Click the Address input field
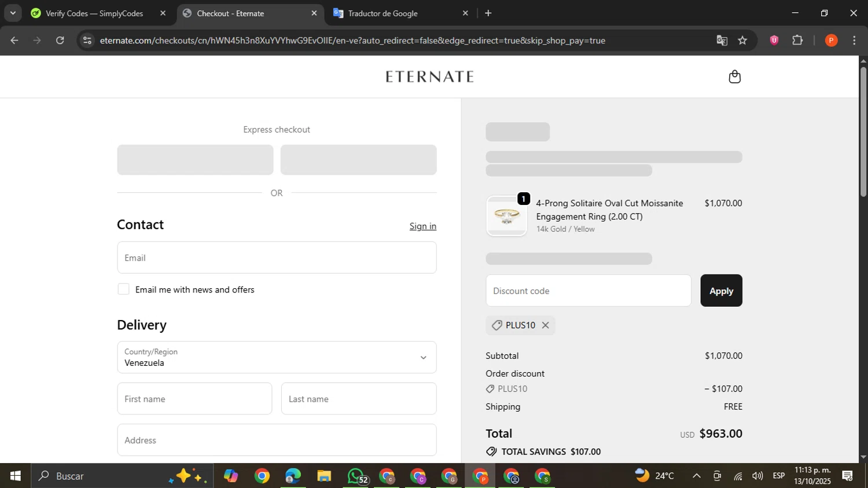The height and width of the screenshot is (488, 868). point(277,440)
